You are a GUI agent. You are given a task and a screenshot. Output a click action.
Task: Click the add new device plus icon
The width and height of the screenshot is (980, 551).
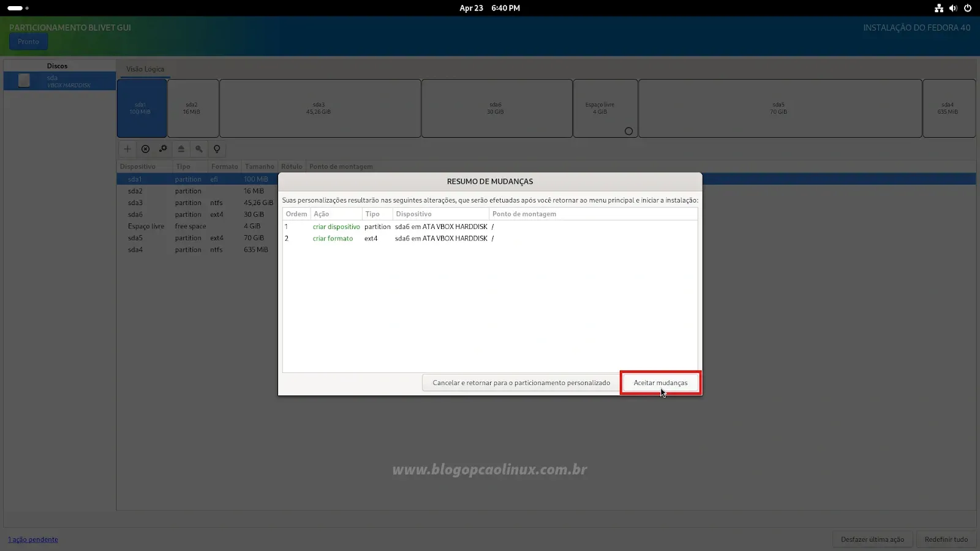[x=127, y=149]
